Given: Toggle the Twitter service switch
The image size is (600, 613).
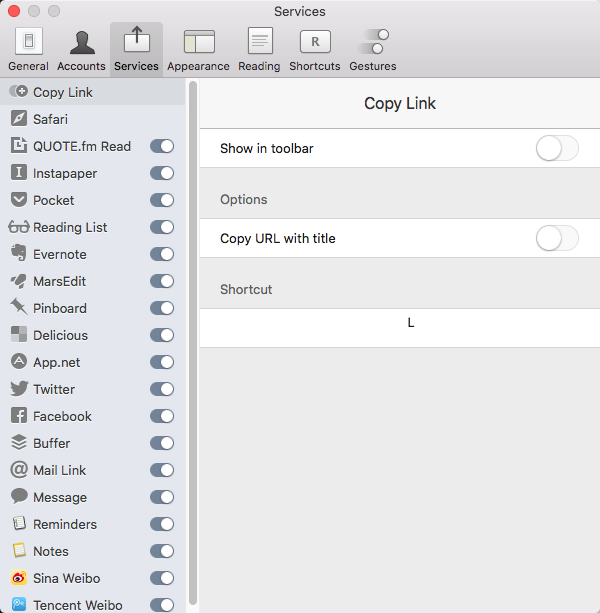Looking at the screenshot, I should click(x=162, y=389).
